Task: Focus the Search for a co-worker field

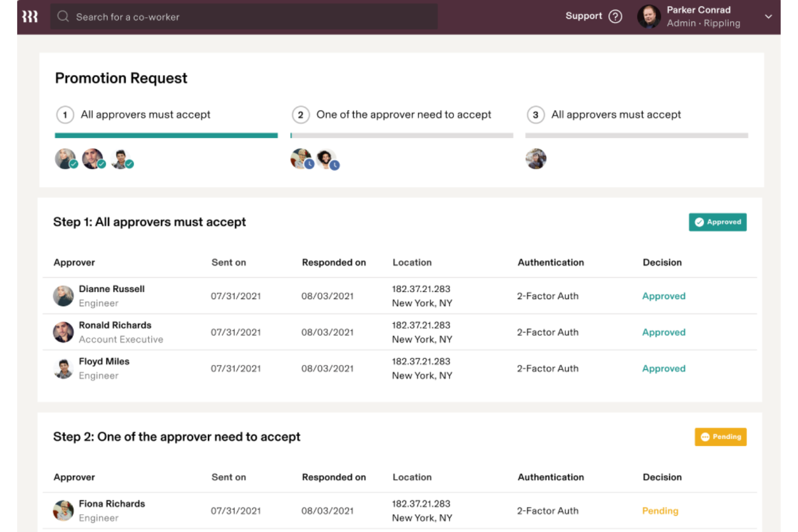Action: pyautogui.click(x=244, y=17)
